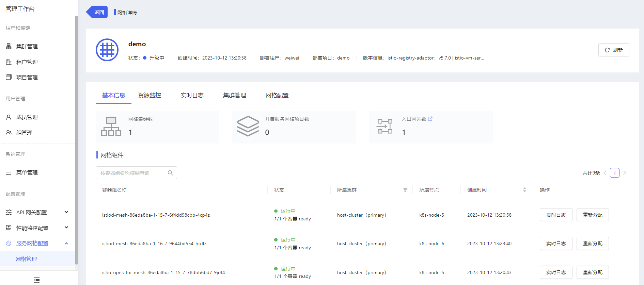Viewport: 644px width, 285px height.
Task: Go to the previous page arrow
Action: click(605, 173)
